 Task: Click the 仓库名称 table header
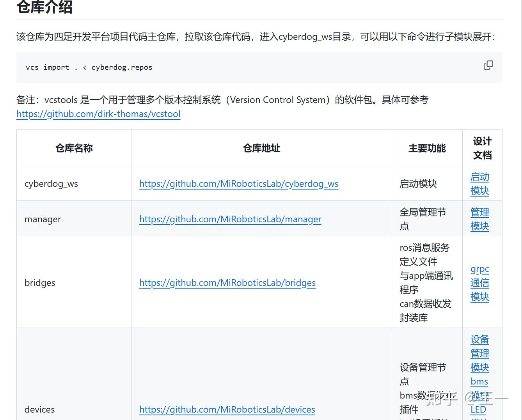(73, 148)
